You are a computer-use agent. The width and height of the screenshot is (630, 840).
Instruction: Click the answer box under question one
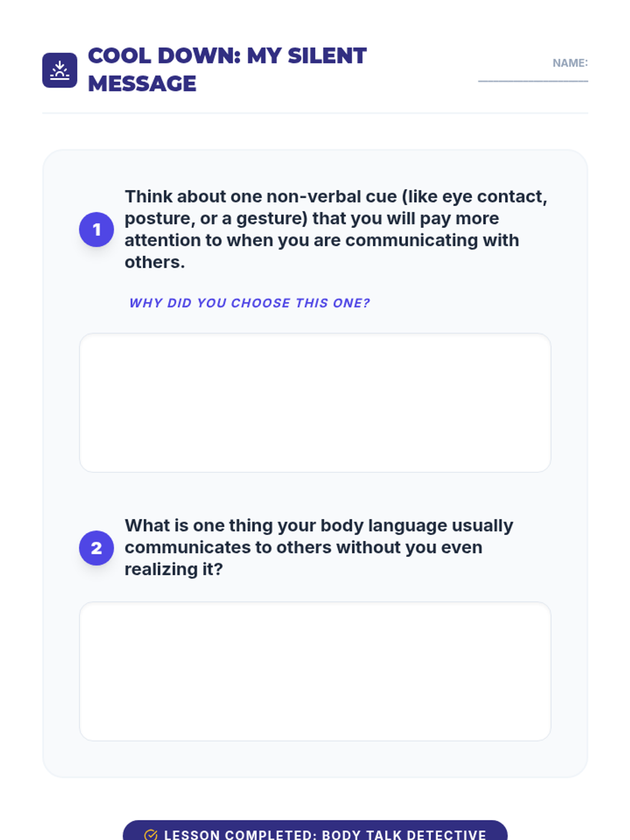tap(315, 403)
